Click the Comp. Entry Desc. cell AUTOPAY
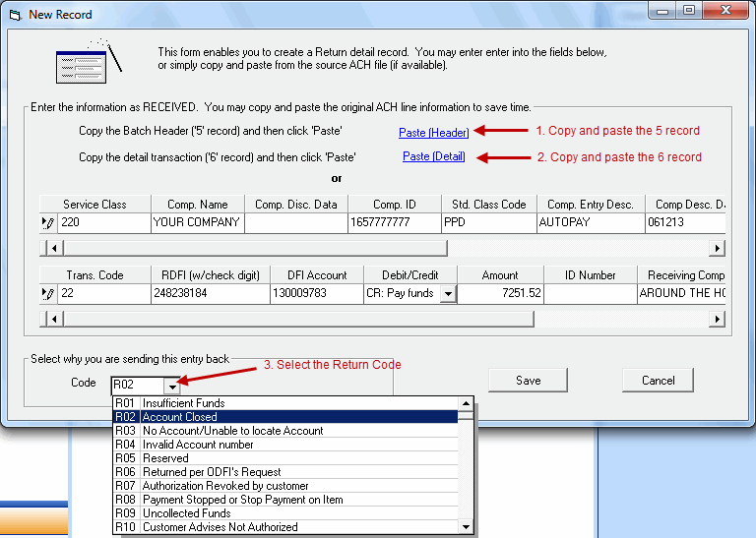Image resolution: width=756 pixels, height=538 pixels. [591, 223]
